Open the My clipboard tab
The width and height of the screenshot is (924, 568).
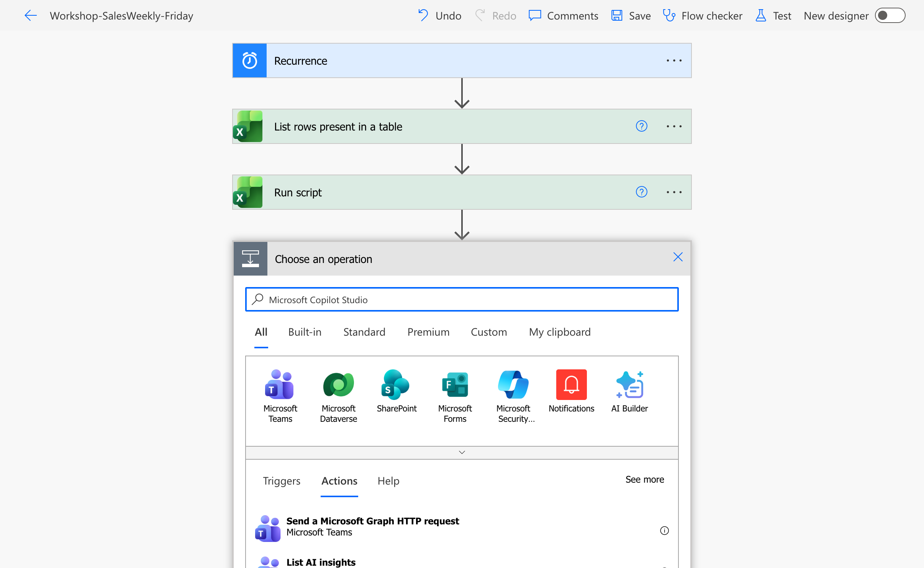(560, 332)
